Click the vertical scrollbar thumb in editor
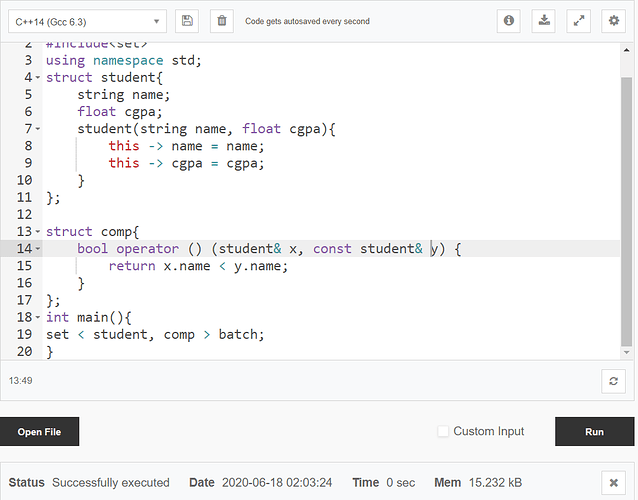638x500 pixels. point(627,212)
